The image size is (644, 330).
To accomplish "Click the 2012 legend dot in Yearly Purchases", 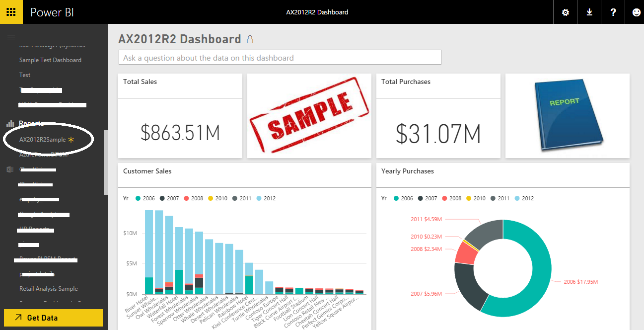I will 517,198.
